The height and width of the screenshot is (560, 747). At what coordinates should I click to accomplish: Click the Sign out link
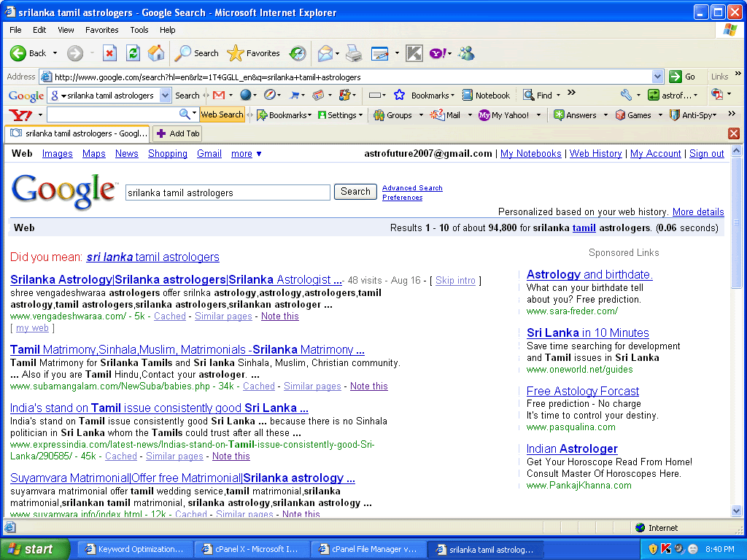706,153
